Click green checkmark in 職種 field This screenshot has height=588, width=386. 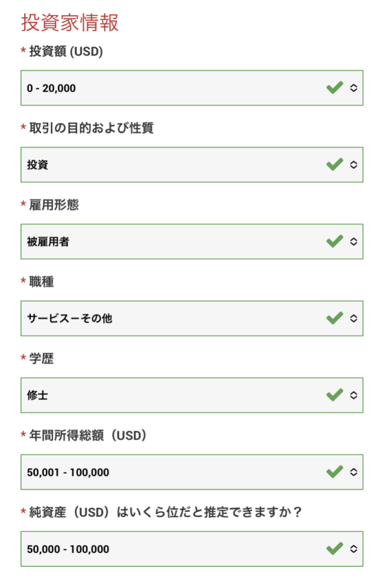(x=335, y=319)
